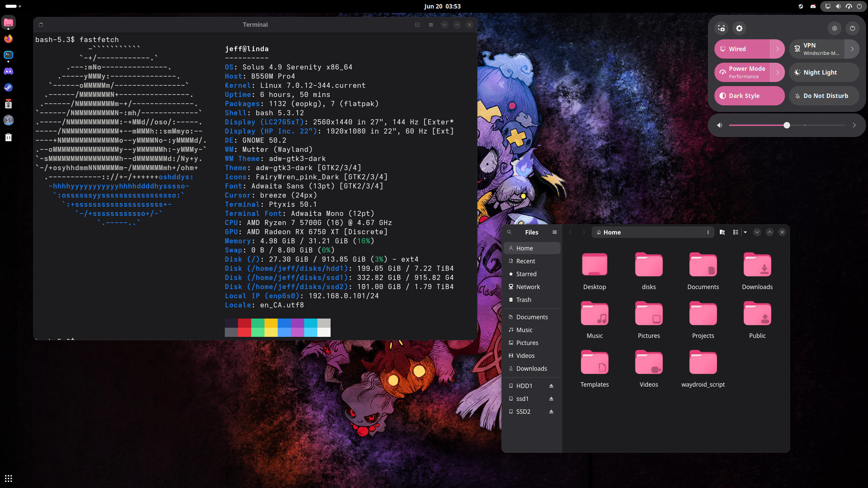Toggle Power Mode Performance
The height and width of the screenshot is (488, 868).
pyautogui.click(x=742, y=72)
